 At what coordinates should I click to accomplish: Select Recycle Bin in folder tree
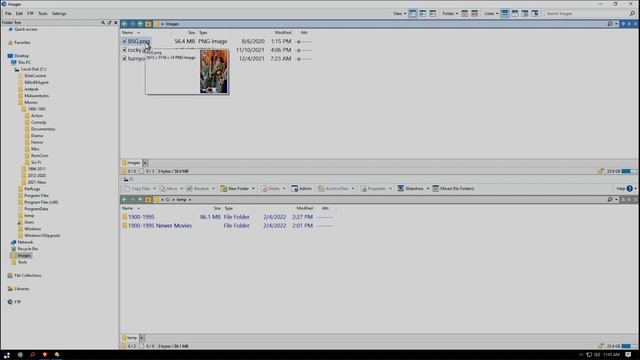27,249
